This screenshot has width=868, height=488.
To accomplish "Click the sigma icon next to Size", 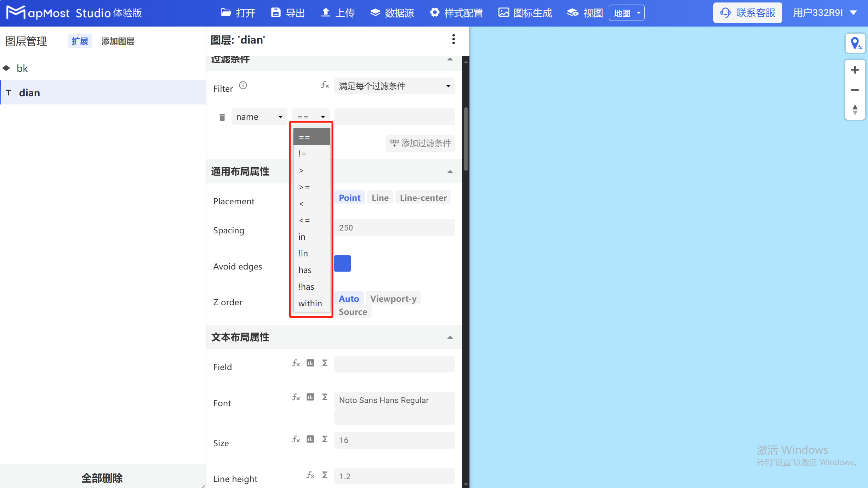I will [x=325, y=439].
